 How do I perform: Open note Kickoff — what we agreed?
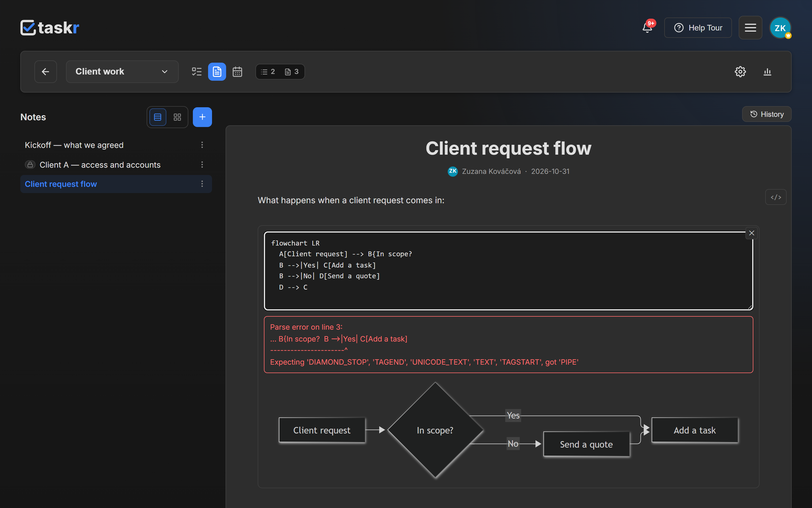74,145
